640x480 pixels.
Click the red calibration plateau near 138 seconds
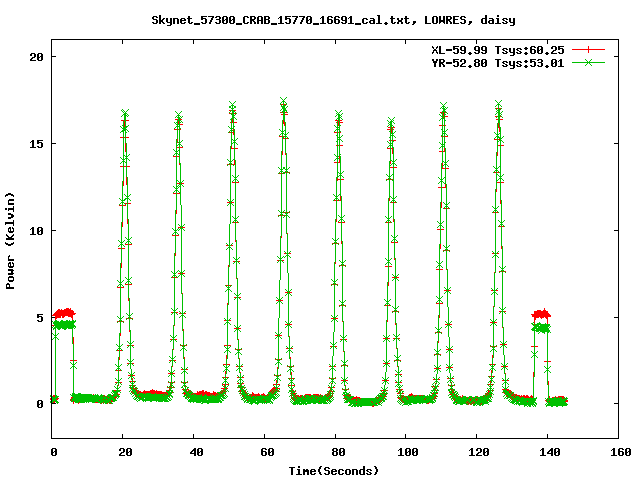coord(541,314)
